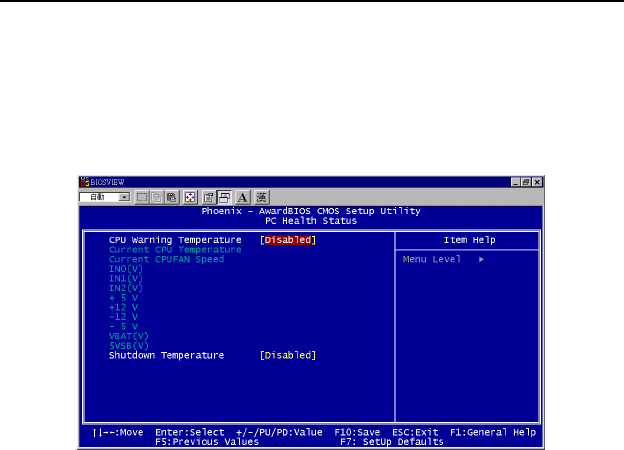Click the Item Help heading
The width and height of the screenshot is (624, 450).
[x=470, y=240]
